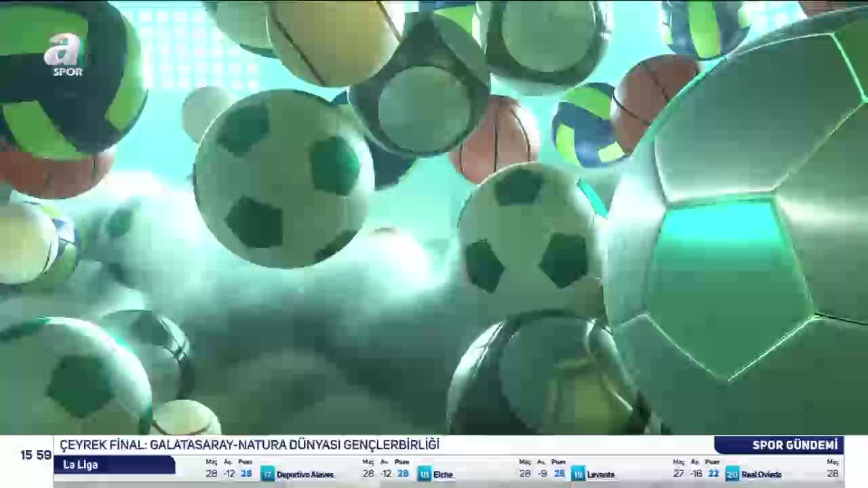868x488 pixels.
Task: Click the Real Oviedo team name
Action: pyautogui.click(x=762, y=474)
